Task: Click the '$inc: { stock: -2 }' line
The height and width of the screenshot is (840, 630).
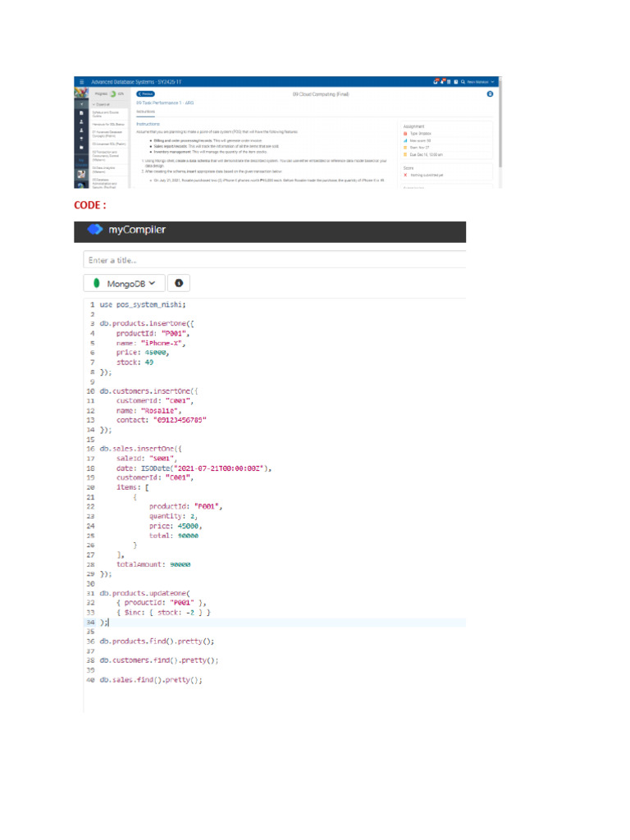Action: [x=163, y=612]
